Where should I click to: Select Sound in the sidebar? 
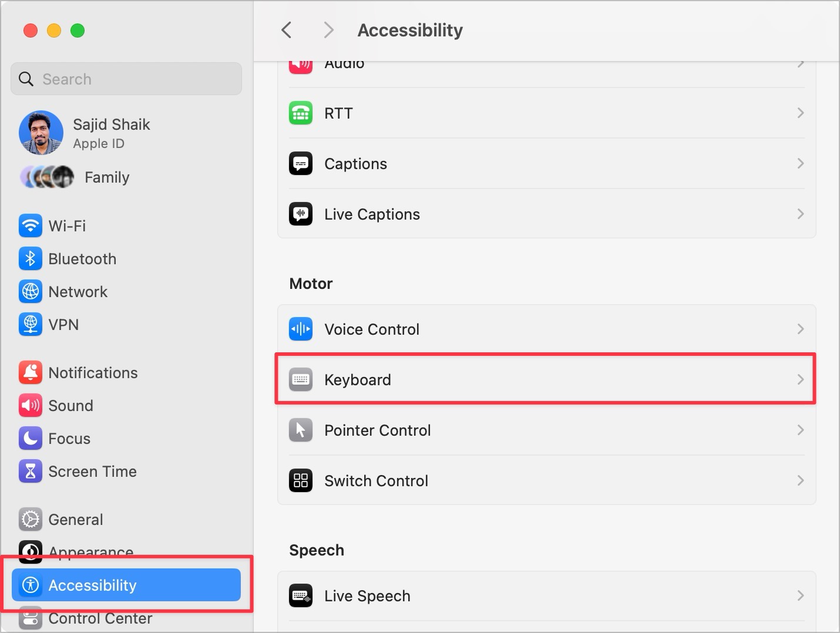(x=70, y=406)
